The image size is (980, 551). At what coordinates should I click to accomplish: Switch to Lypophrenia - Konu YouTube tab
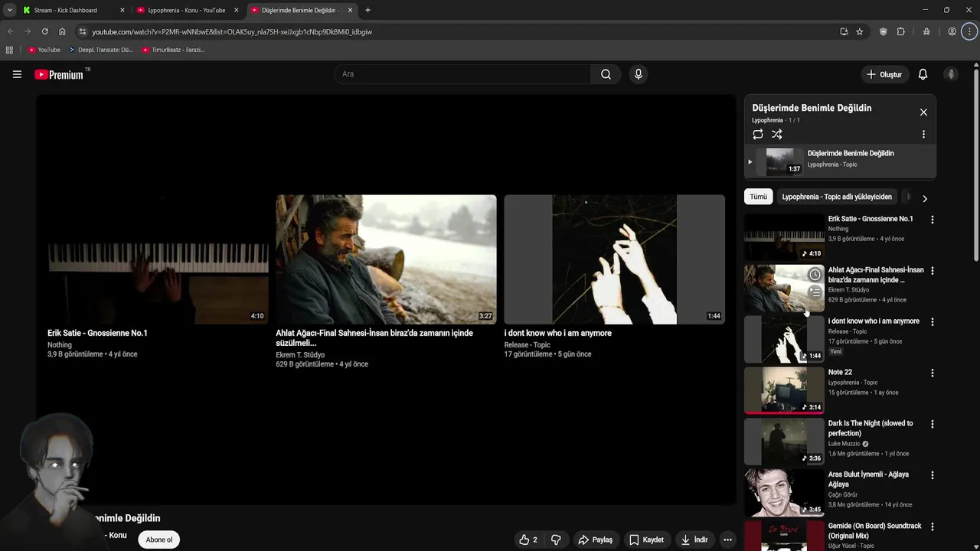click(187, 10)
